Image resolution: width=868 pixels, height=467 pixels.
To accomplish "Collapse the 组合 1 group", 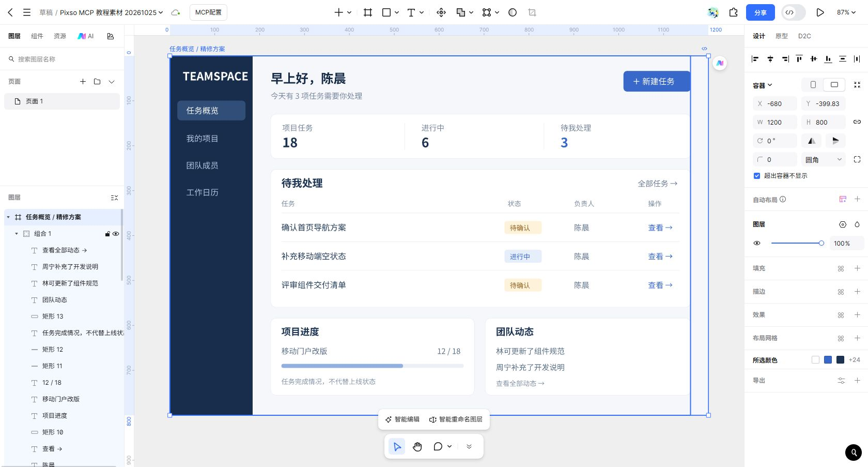I will (17, 234).
